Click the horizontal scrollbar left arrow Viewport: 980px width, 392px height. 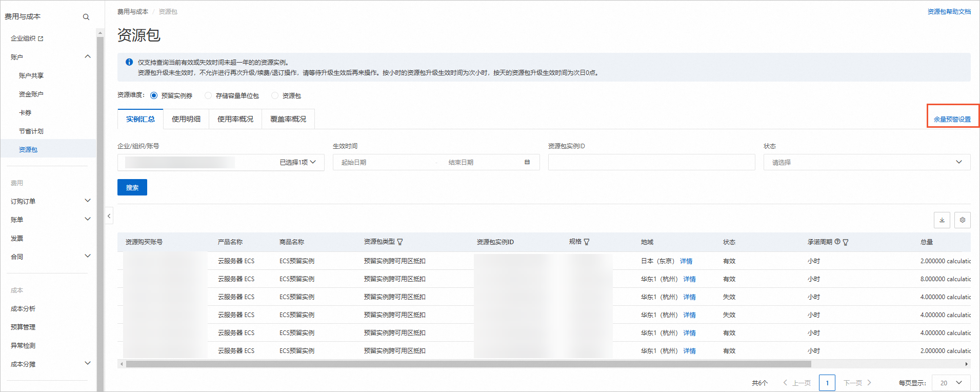point(122,364)
